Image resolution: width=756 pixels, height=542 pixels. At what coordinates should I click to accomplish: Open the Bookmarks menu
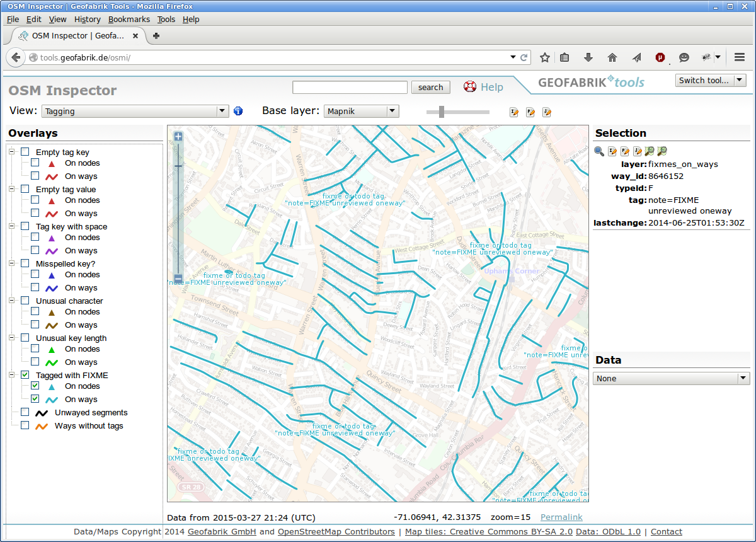point(129,20)
